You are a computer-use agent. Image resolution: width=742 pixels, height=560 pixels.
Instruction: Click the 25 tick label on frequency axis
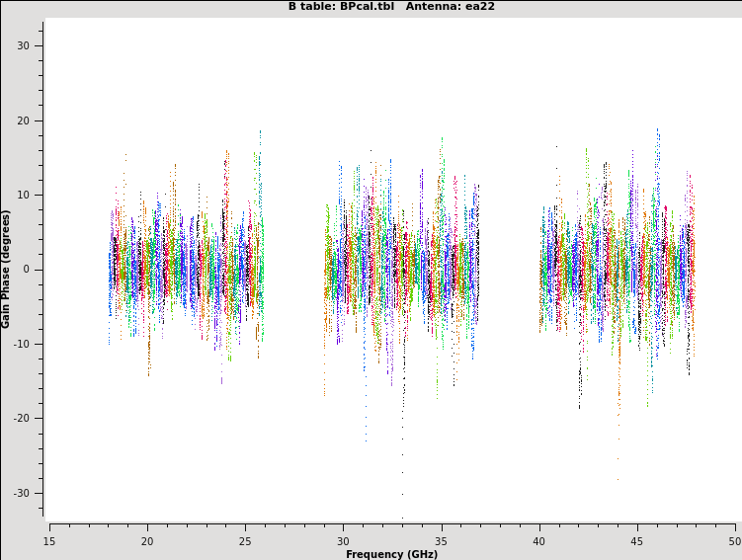click(x=245, y=540)
